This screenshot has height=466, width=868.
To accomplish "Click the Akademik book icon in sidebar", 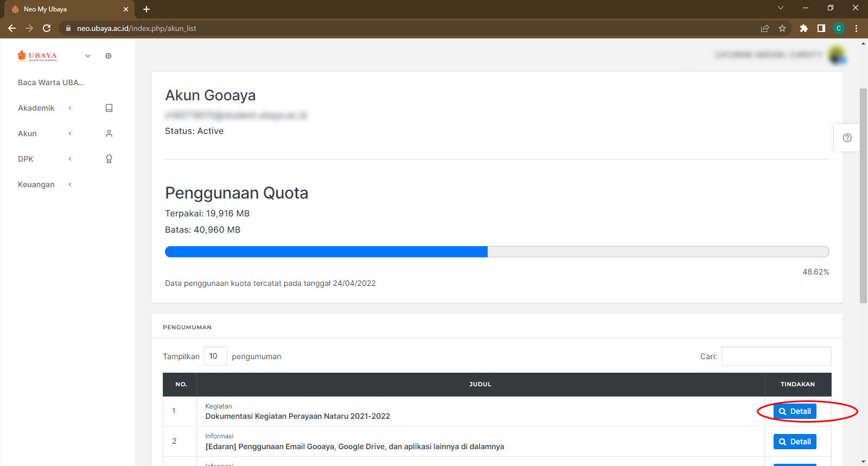I will click(x=109, y=108).
